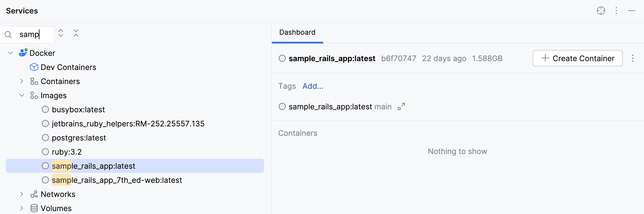Select the circle next to sample_rails_app:latest
Screen dimensions: 644x214
click(x=45, y=166)
